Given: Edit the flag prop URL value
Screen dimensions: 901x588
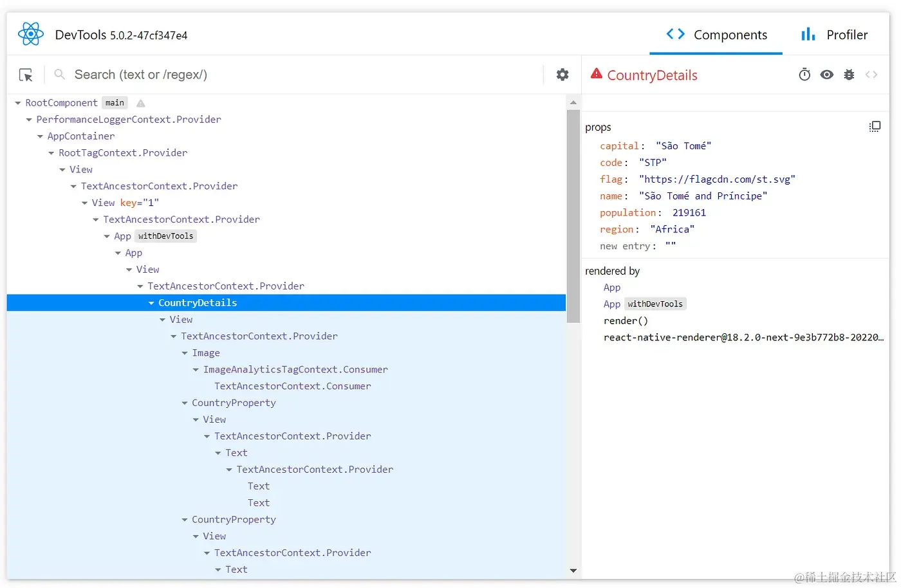Looking at the screenshot, I should click(x=717, y=179).
